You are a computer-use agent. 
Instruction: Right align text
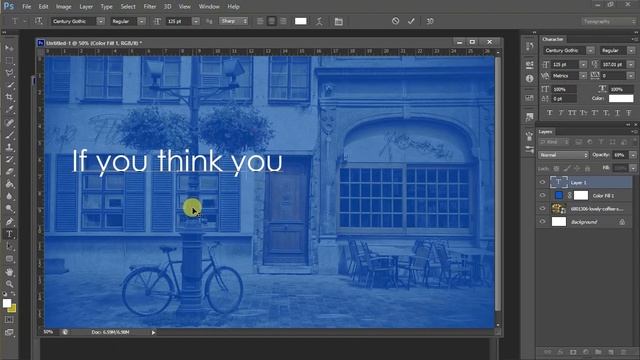point(283,21)
